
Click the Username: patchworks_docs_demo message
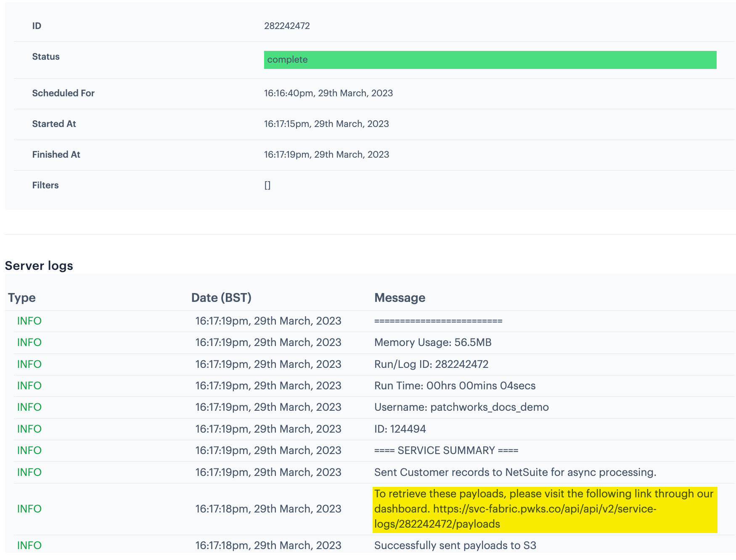tap(461, 407)
